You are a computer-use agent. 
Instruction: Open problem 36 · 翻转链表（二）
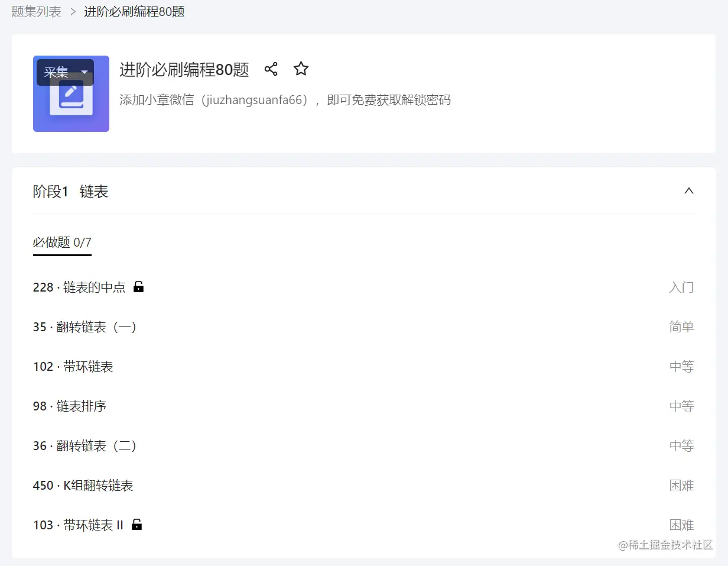coord(86,446)
